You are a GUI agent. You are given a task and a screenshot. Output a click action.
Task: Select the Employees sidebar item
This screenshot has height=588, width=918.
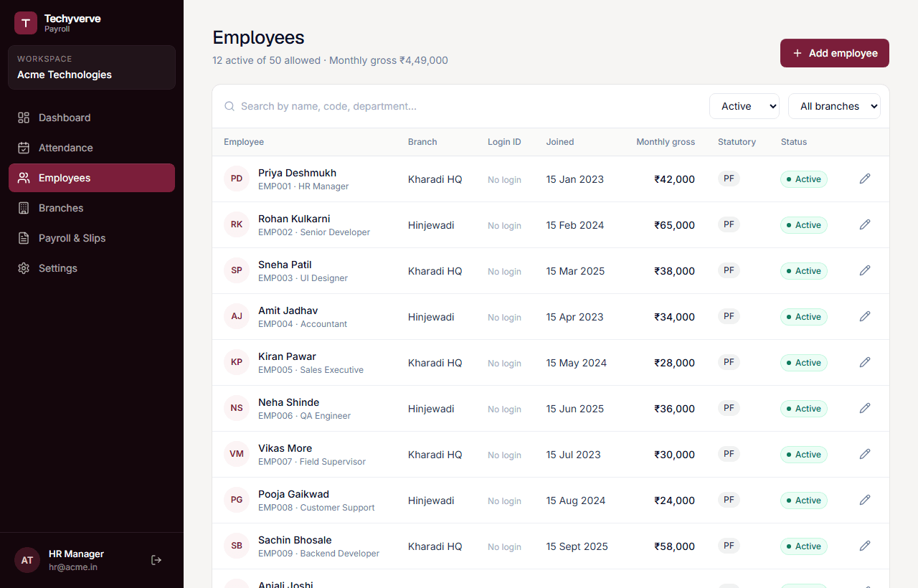(x=92, y=178)
